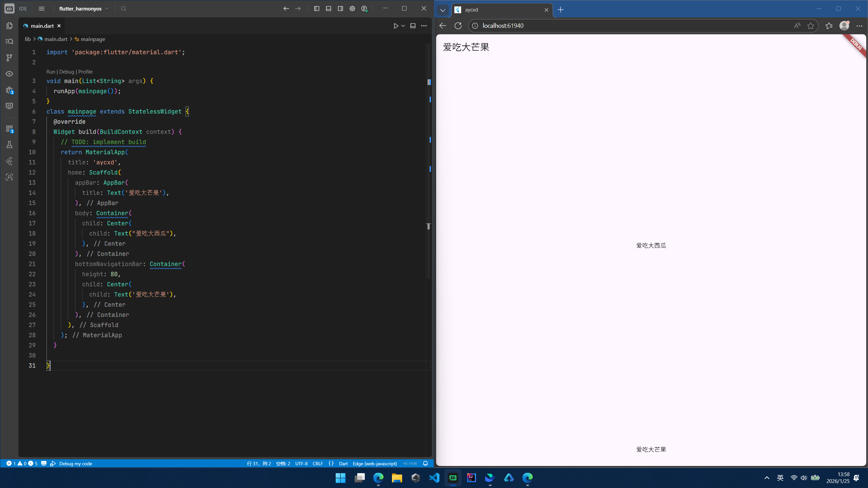Open the Explorer files icon in sidebar
This screenshot has width=868, height=488.
(9, 26)
